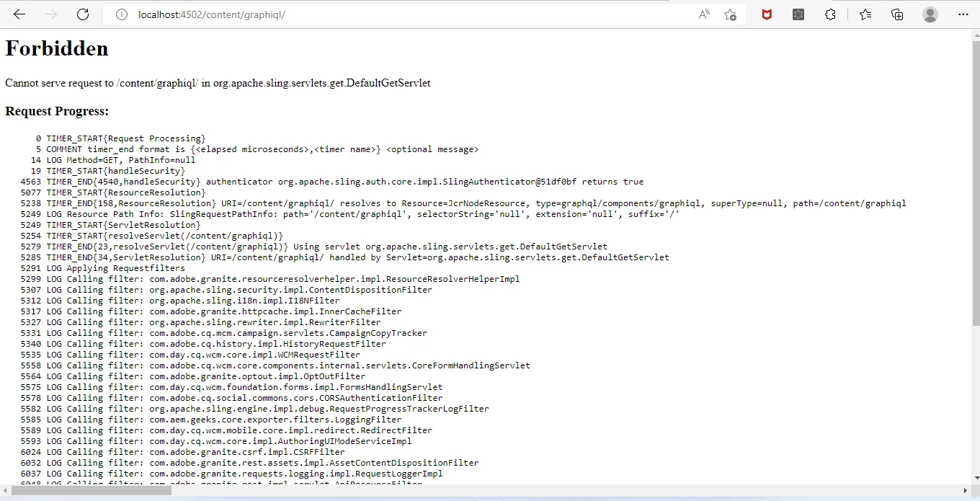Click the WCMRequestFilter log line
980x501 pixels.
(190, 355)
